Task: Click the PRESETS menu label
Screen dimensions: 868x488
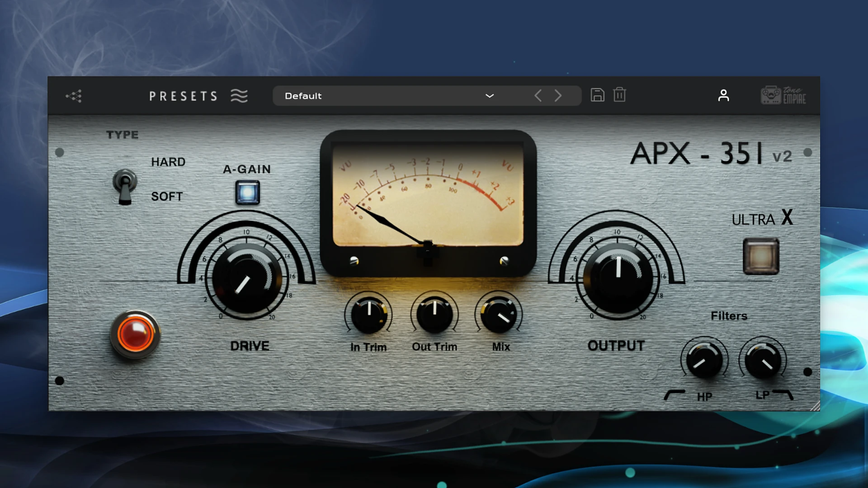Action: pyautogui.click(x=183, y=96)
